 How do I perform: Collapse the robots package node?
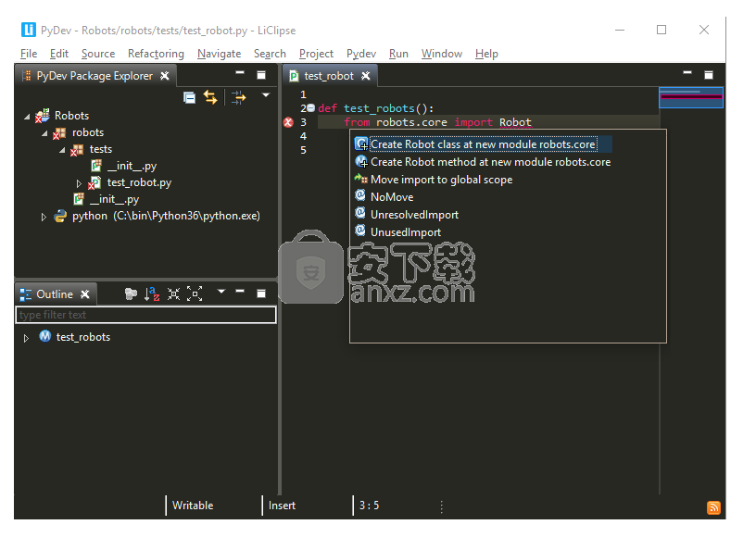coord(44,133)
